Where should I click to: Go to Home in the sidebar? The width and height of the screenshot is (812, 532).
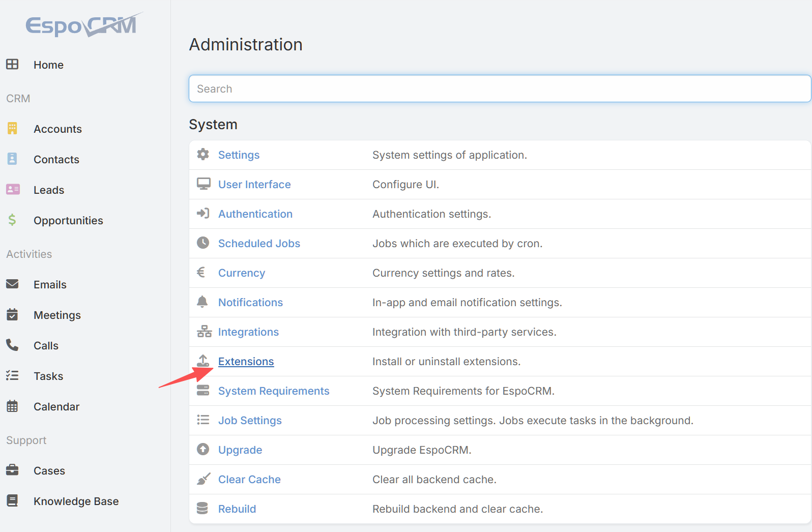point(48,65)
